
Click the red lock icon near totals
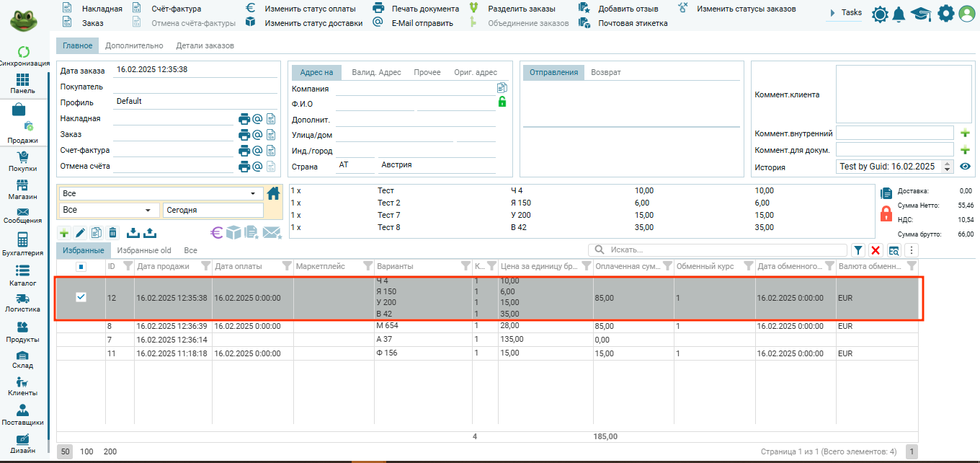(886, 213)
